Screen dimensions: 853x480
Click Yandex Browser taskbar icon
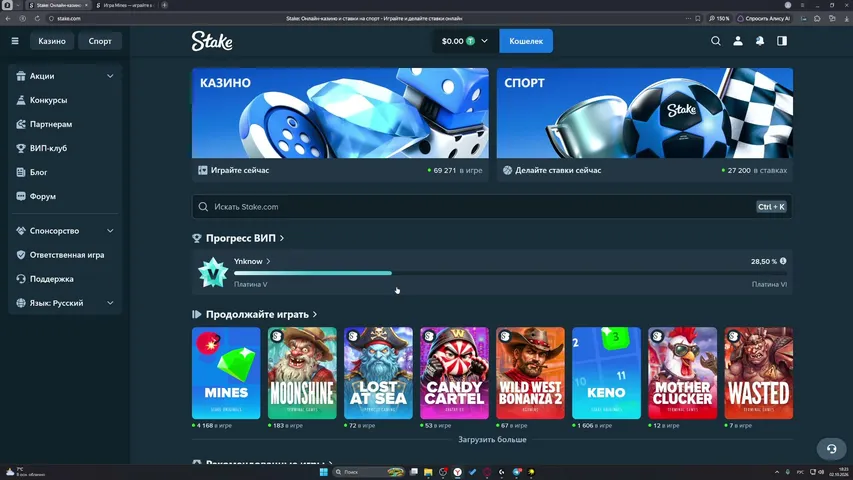click(458, 472)
